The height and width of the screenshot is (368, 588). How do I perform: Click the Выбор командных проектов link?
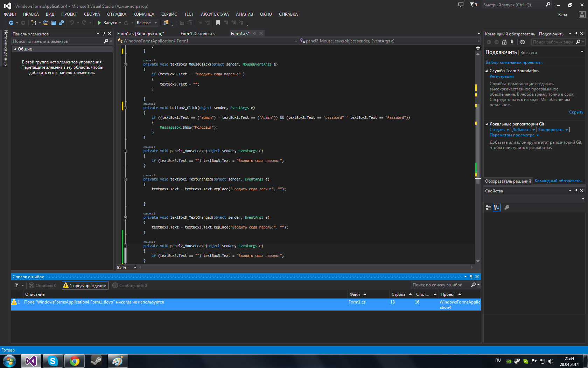coord(514,62)
